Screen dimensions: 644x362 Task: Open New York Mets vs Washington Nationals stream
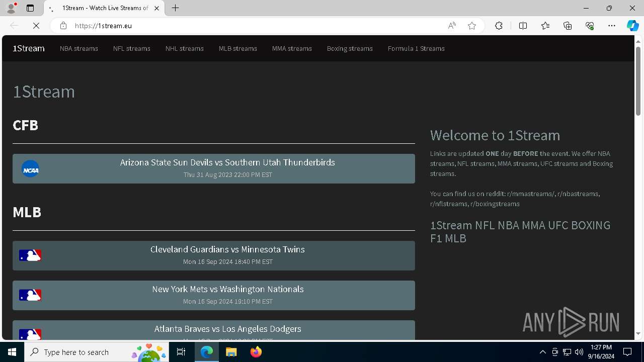(x=214, y=295)
